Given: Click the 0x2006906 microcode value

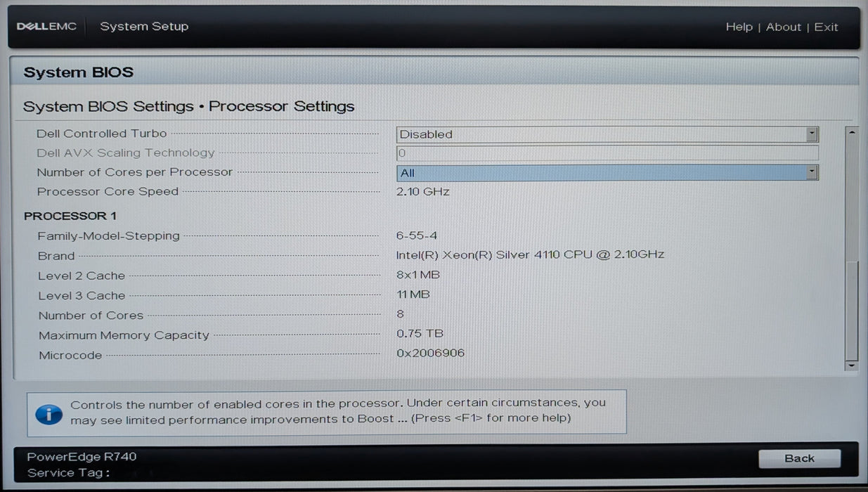Looking at the screenshot, I should pyautogui.click(x=430, y=353).
